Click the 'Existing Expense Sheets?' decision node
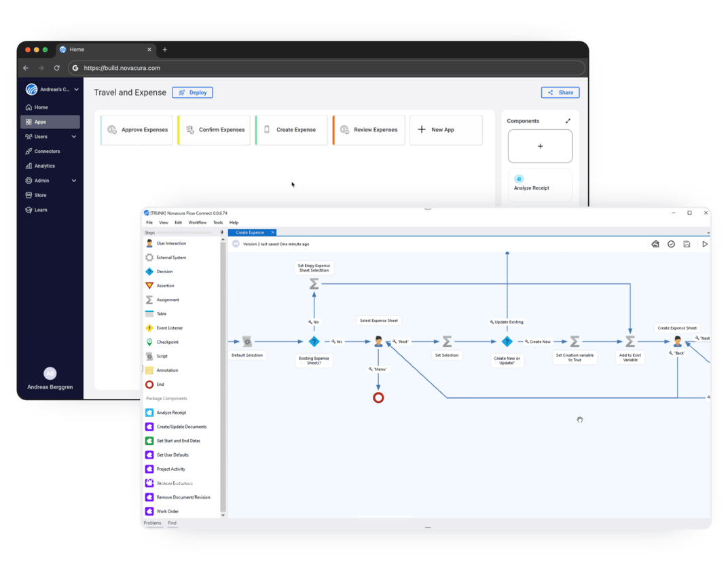The image size is (728, 570). coord(314,342)
